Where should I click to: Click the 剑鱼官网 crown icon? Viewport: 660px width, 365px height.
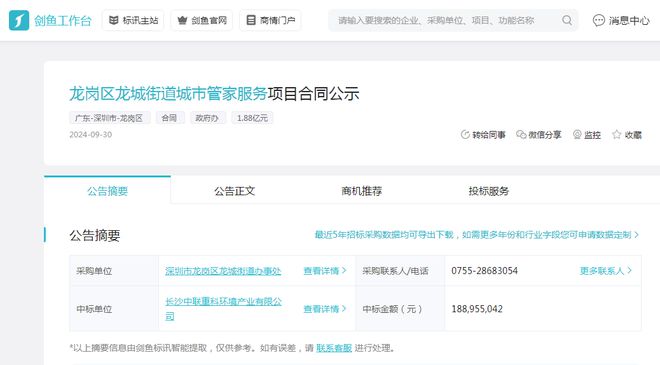(182, 20)
